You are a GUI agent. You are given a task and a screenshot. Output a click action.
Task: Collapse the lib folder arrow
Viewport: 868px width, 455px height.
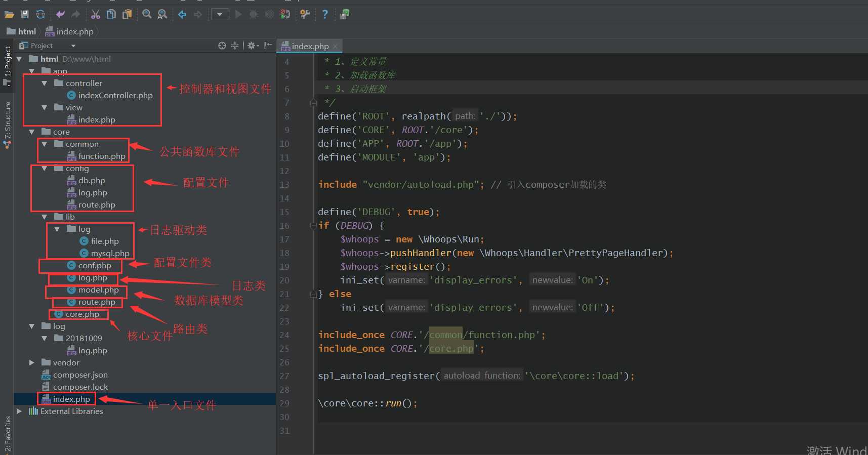point(45,217)
